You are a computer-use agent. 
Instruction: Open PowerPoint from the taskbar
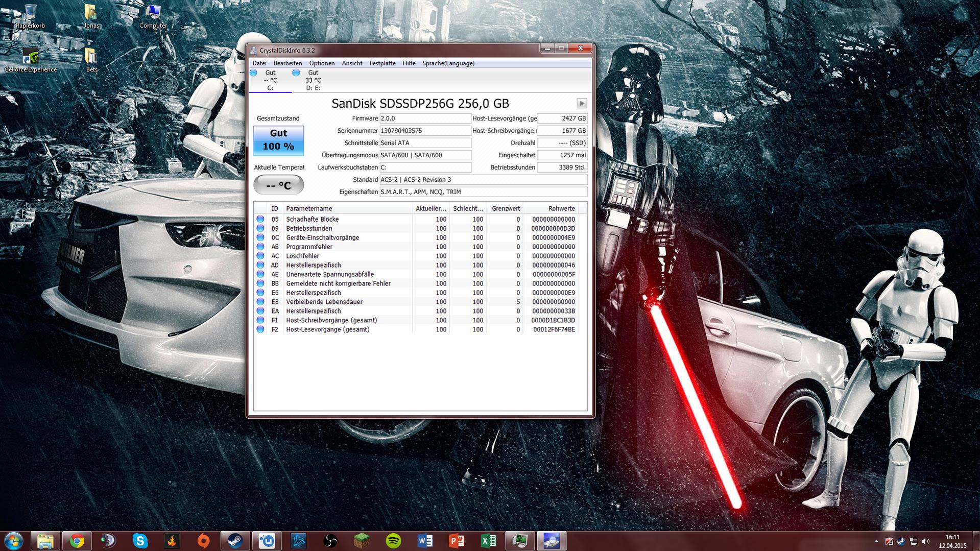pyautogui.click(x=457, y=541)
